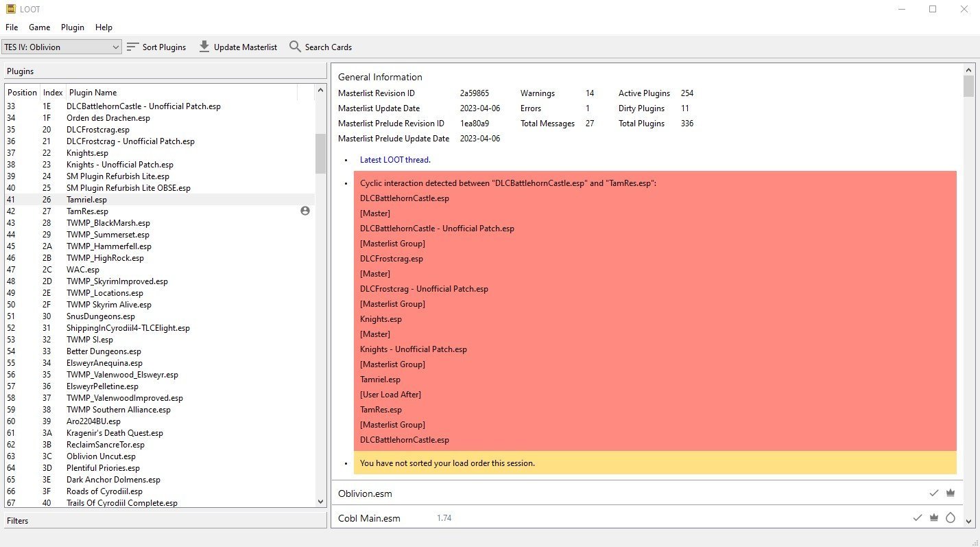Click the plugin list scrollbar up arrow
Image resolution: width=980 pixels, height=547 pixels.
click(320, 90)
